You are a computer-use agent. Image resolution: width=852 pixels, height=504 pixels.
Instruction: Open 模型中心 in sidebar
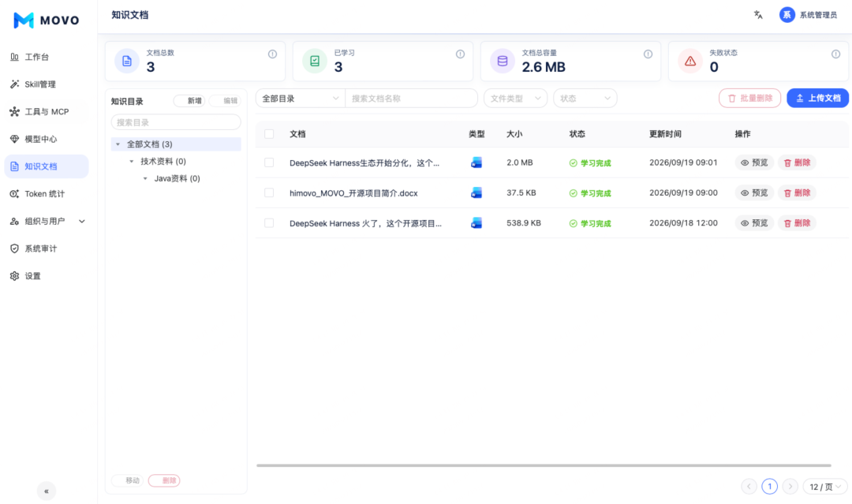[47, 139]
